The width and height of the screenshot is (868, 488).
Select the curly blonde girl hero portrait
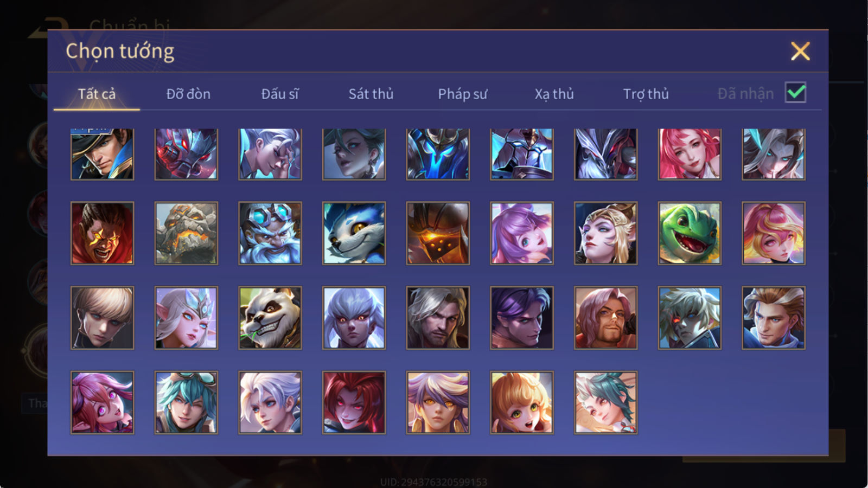pos(522,402)
